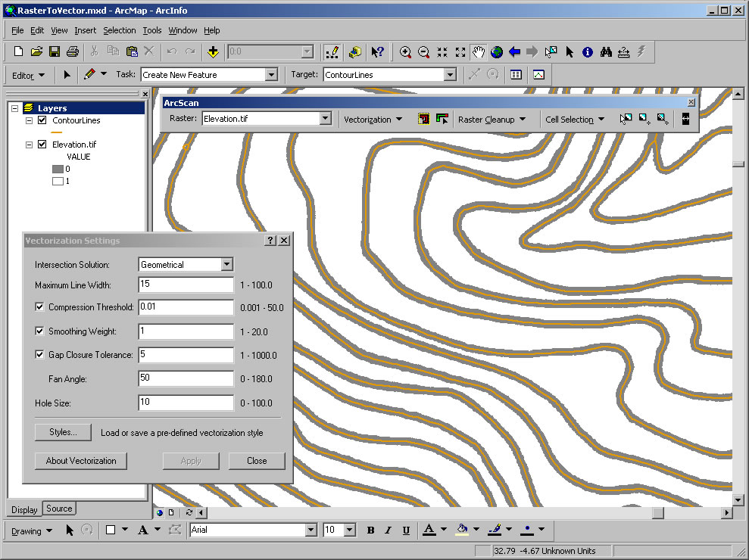Uncheck the Smoothing Weight option
Viewport: 749px width, 560px height.
(x=40, y=331)
